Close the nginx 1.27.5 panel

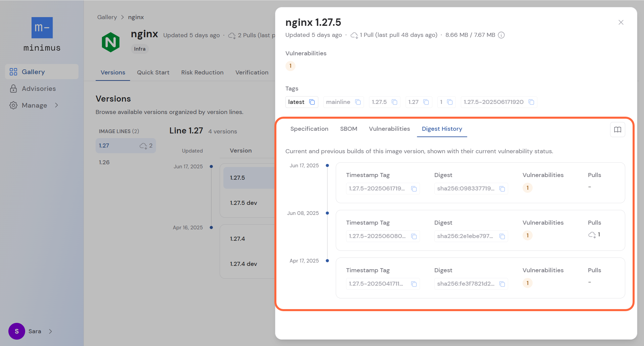point(621,22)
